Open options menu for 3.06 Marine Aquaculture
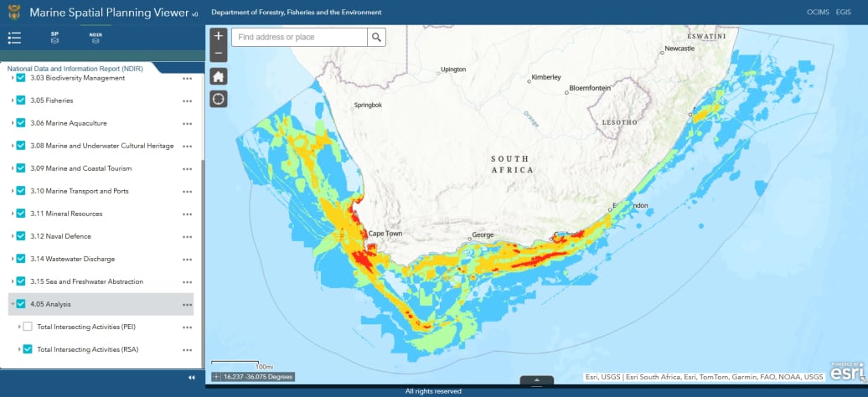868x397 pixels. pyautogui.click(x=187, y=123)
